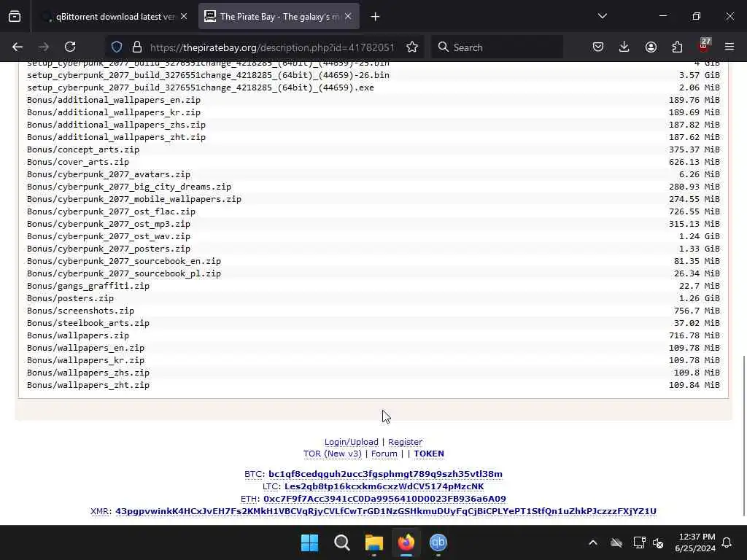Open notifications bell icon
The height and width of the screenshot is (560, 747).
[727, 542]
